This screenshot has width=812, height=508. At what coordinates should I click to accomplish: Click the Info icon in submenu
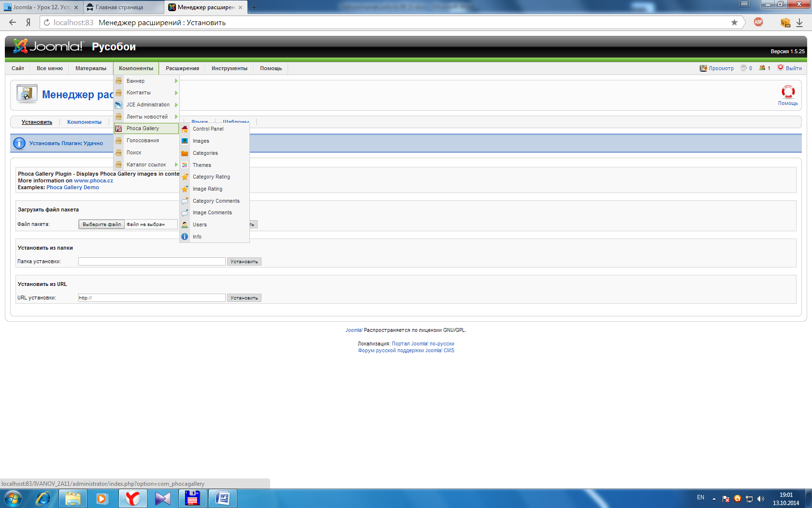tap(185, 237)
